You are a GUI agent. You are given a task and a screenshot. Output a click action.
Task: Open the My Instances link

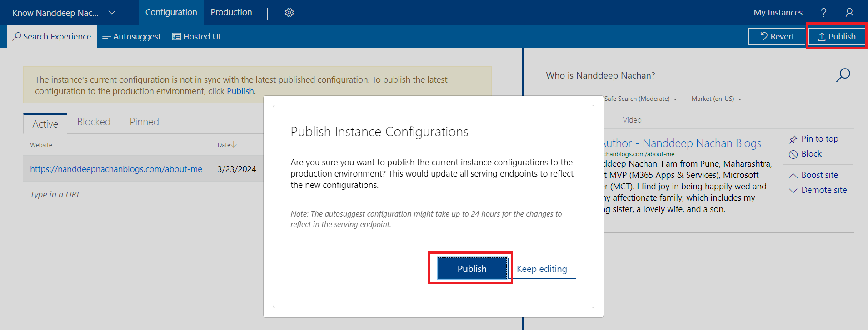[778, 13]
